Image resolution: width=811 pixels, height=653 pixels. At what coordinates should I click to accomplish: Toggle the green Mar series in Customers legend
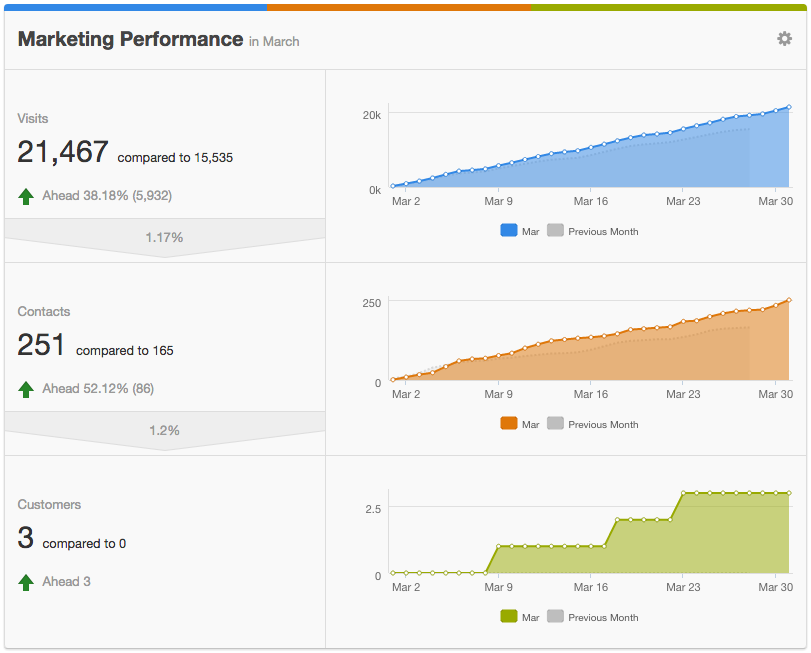[x=509, y=616]
